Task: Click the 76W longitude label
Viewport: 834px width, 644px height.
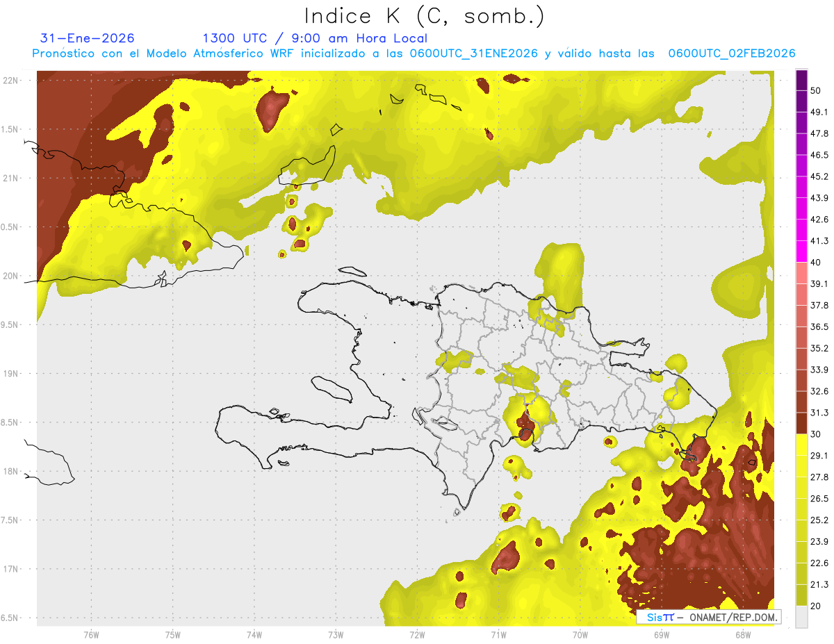Action: pos(91,634)
